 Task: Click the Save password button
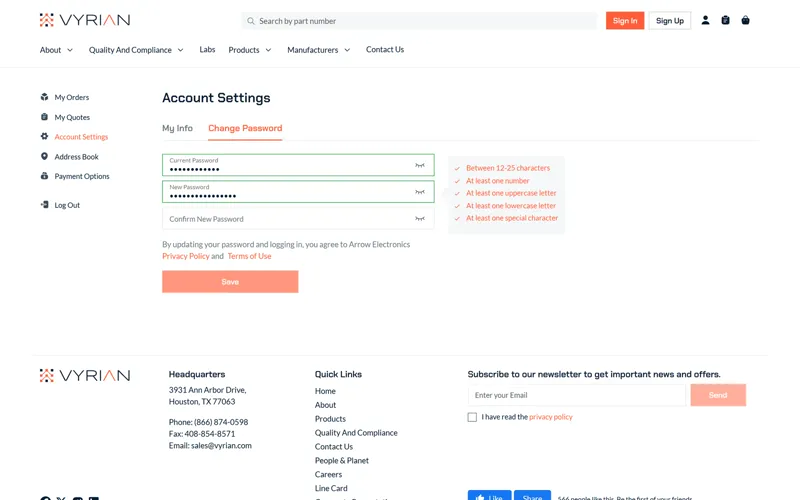tap(230, 282)
